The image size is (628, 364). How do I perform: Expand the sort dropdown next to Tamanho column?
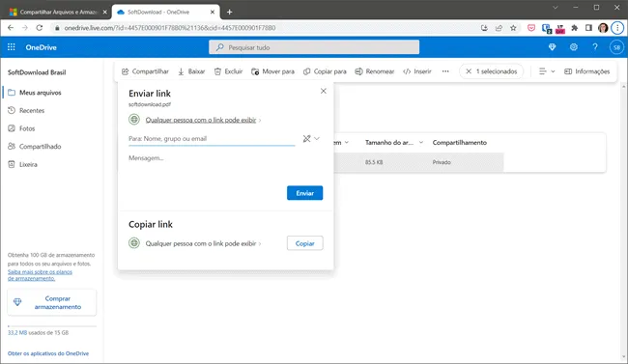pyautogui.click(x=421, y=143)
